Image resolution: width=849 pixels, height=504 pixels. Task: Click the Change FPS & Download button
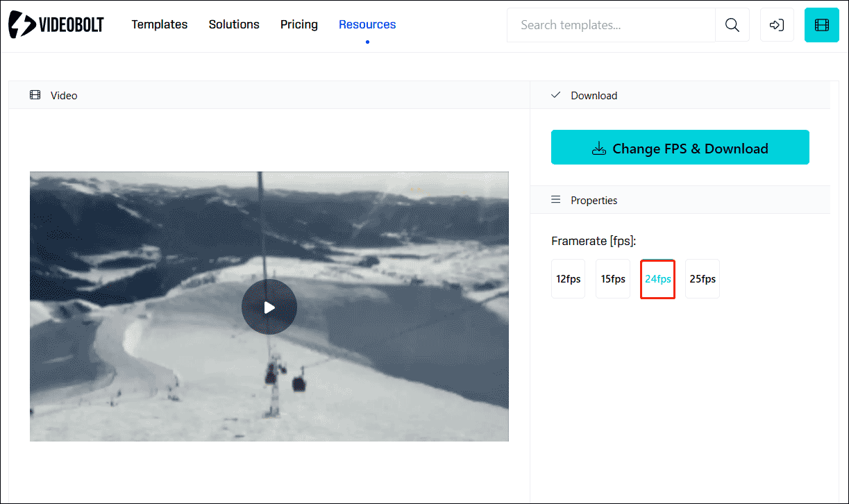680,147
